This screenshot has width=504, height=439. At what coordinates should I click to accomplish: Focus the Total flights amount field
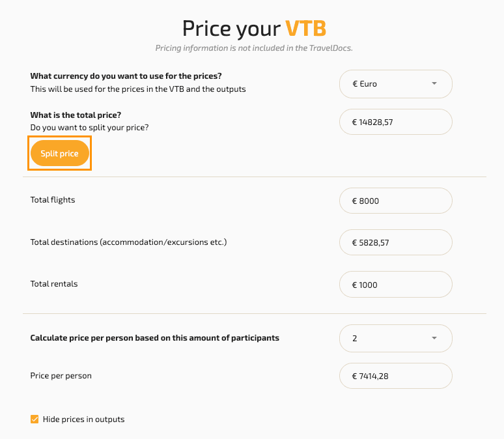396,201
